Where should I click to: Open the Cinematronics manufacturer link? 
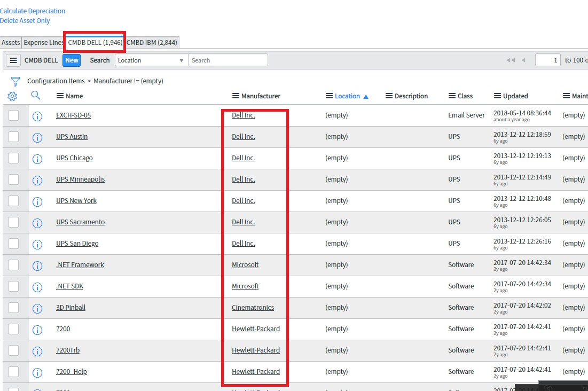pos(253,308)
